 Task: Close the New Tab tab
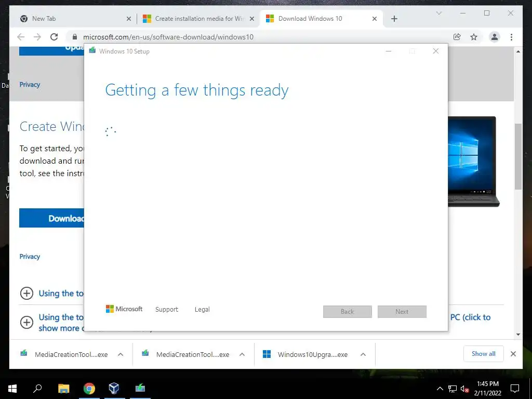pyautogui.click(x=129, y=19)
